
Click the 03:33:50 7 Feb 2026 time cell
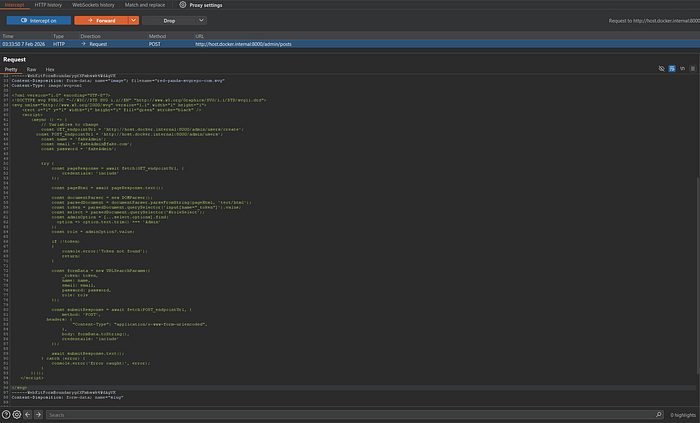pos(24,44)
